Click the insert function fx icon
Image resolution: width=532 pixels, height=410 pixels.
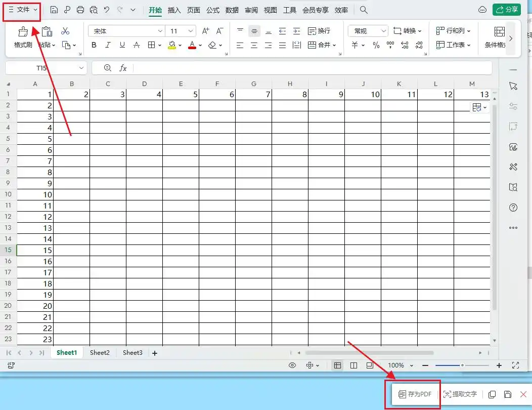(x=123, y=68)
